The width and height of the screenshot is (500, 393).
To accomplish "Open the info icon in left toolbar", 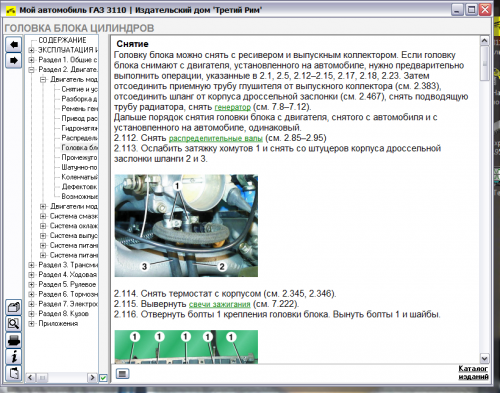I will 14,357.
